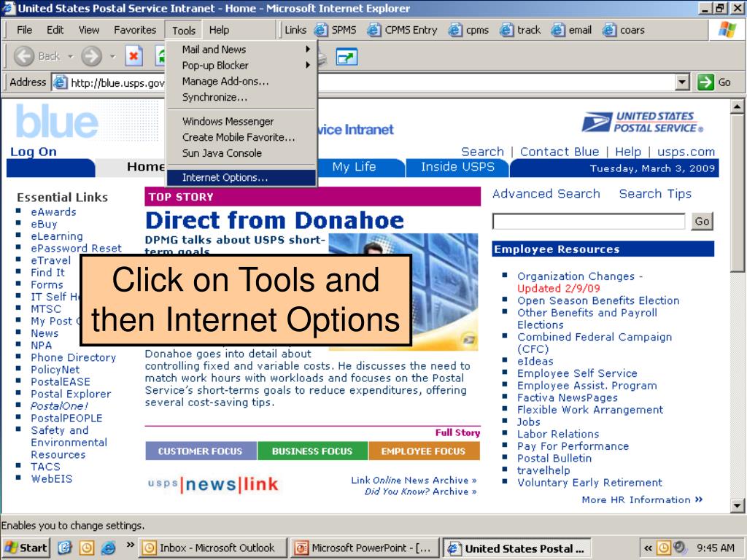The width and height of the screenshot is (747, 560).
Task: Launch Outlook from the Quick Launch icon
Action: 86,548
